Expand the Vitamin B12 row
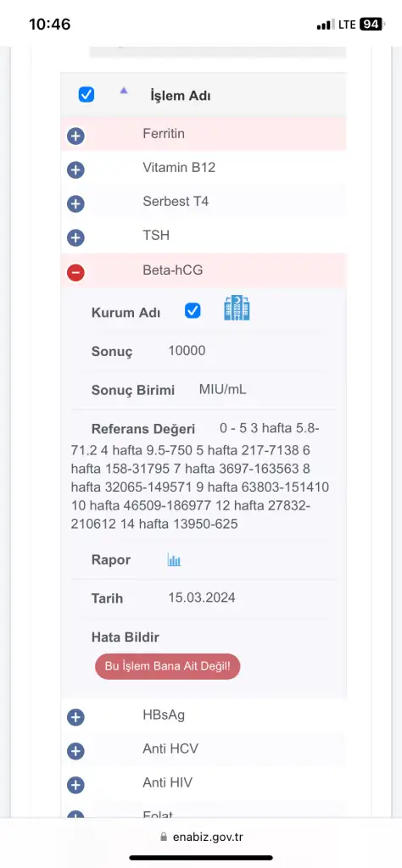The height and width of the screenshot is (868, 402). tap(75, 170)
